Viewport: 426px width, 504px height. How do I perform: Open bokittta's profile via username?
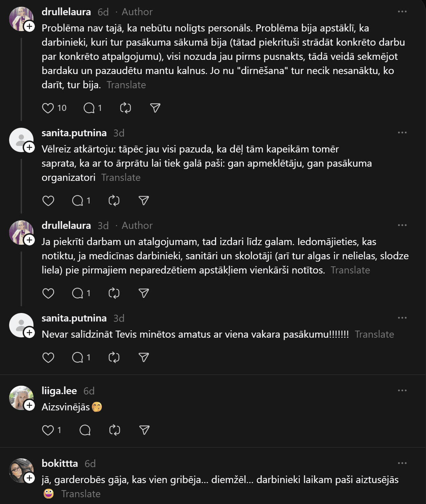(60, 463)
